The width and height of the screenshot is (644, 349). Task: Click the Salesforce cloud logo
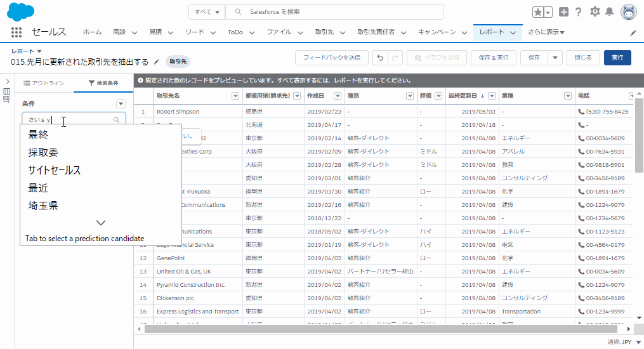20,11
